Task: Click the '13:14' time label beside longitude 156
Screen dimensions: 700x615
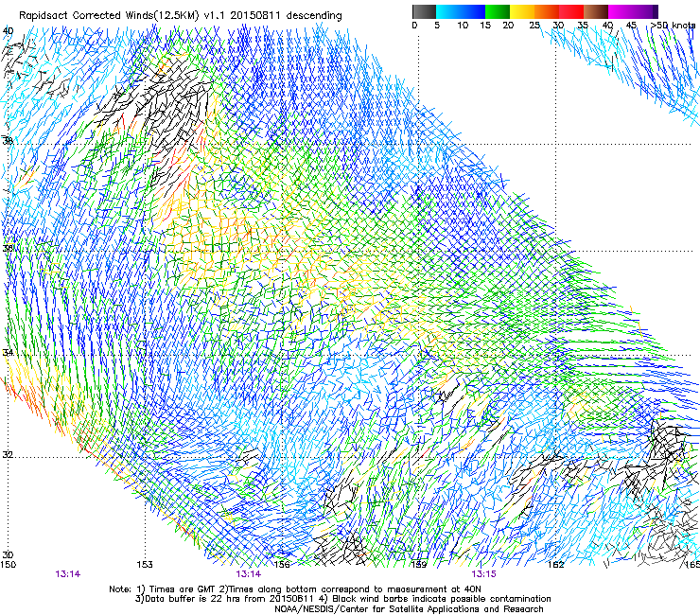Action: (x=249, y=574)
